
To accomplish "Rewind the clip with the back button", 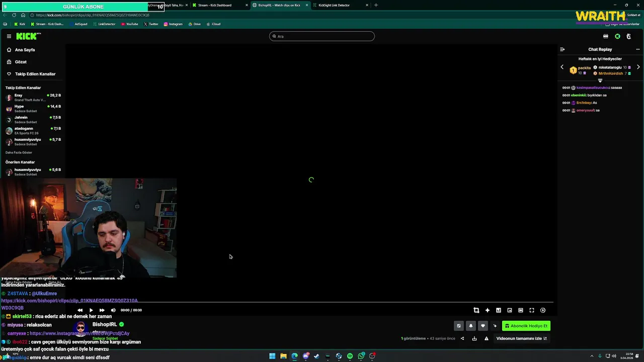I will [80, 310].
